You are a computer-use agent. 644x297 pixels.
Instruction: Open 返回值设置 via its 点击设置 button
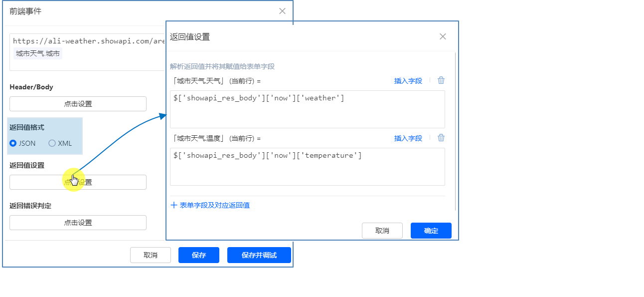tap(78, 182)
